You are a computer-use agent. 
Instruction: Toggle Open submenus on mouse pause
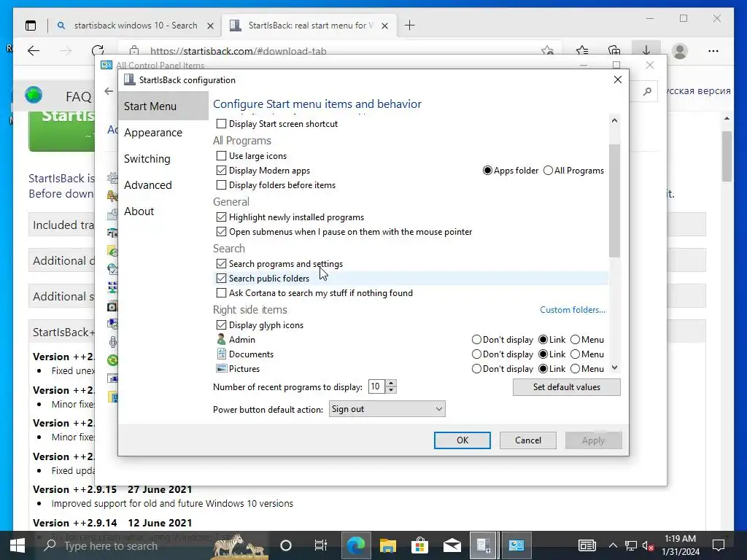tap(221, 231)
